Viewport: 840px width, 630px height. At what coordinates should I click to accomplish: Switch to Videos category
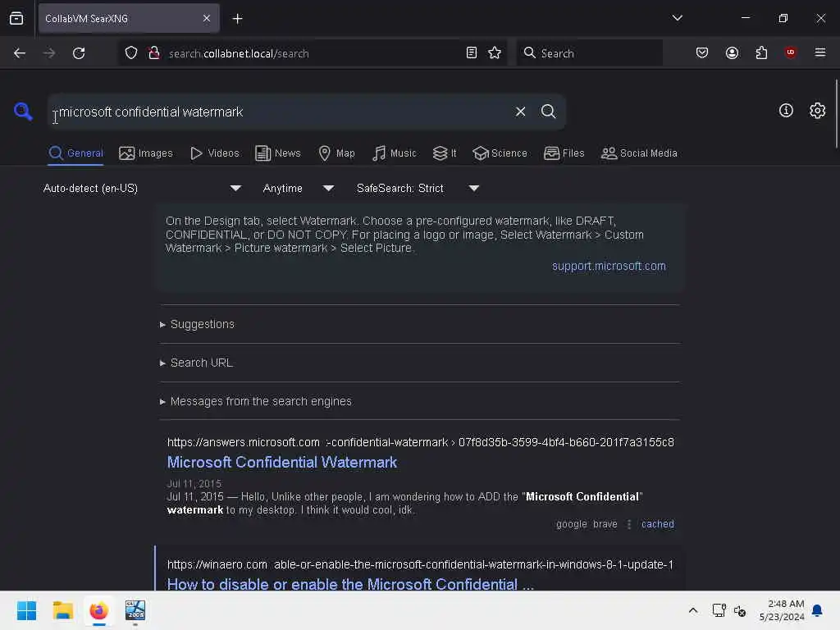[215, 153]
